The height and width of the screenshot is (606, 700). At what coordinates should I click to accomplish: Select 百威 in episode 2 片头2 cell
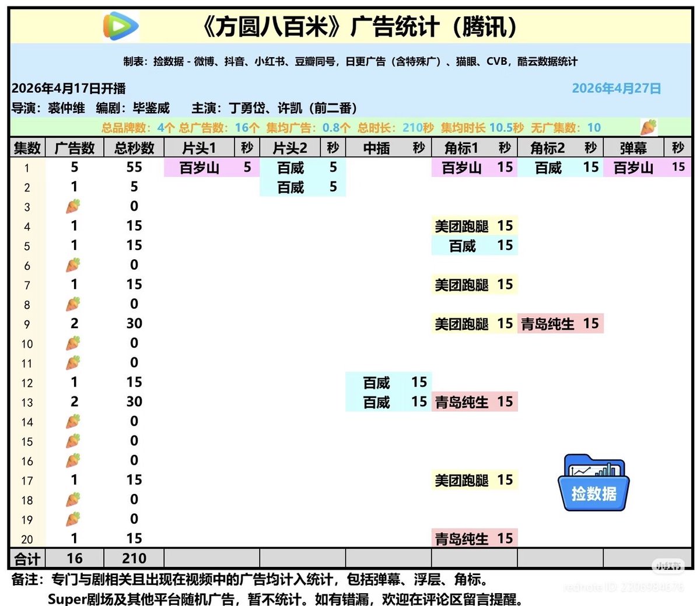coord(290,187)
